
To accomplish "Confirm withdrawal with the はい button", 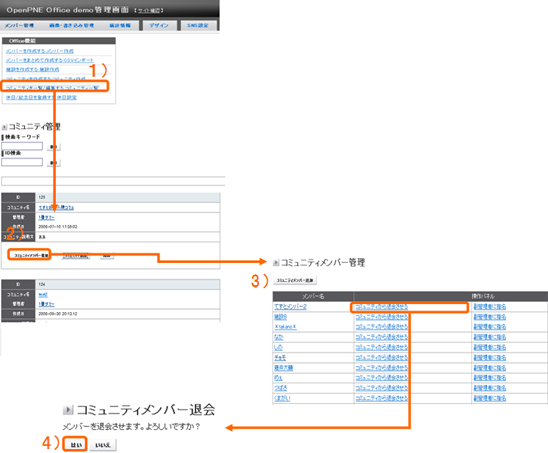I will [76, 445].
